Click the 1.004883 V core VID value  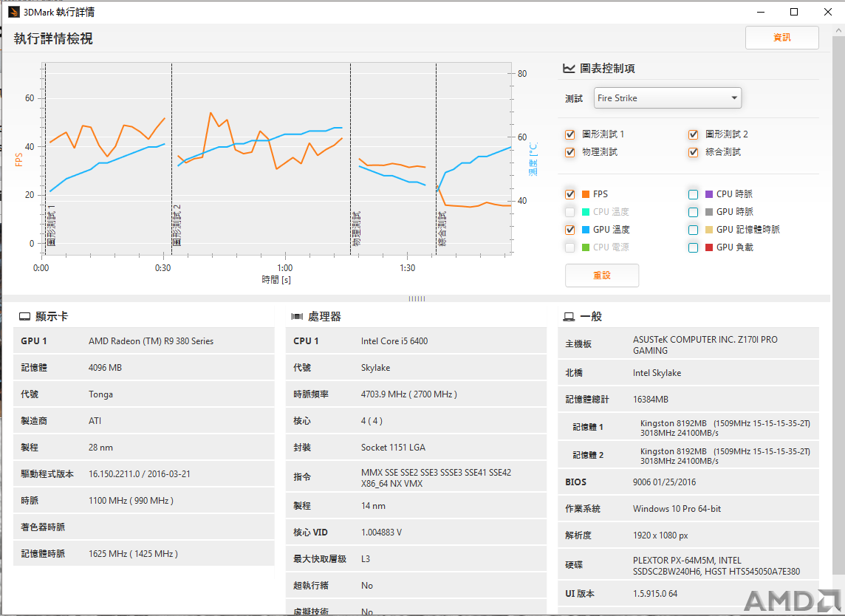(x=382, y=532)
